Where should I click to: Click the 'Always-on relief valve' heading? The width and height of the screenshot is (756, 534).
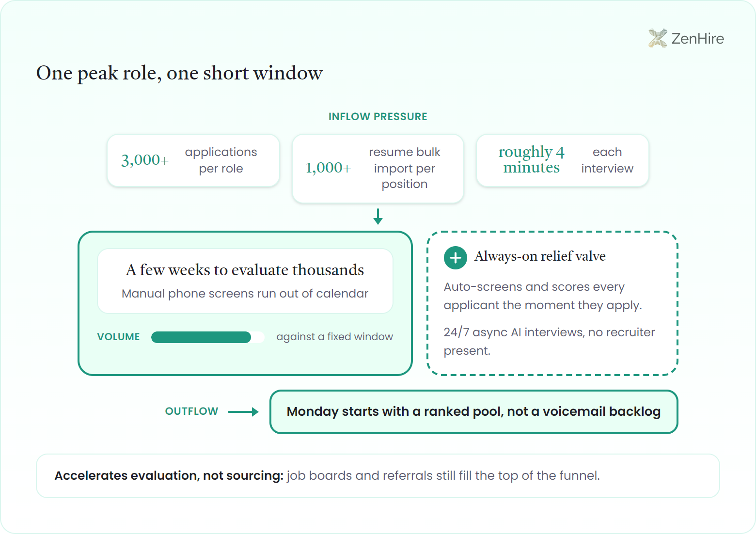point(540,256)
